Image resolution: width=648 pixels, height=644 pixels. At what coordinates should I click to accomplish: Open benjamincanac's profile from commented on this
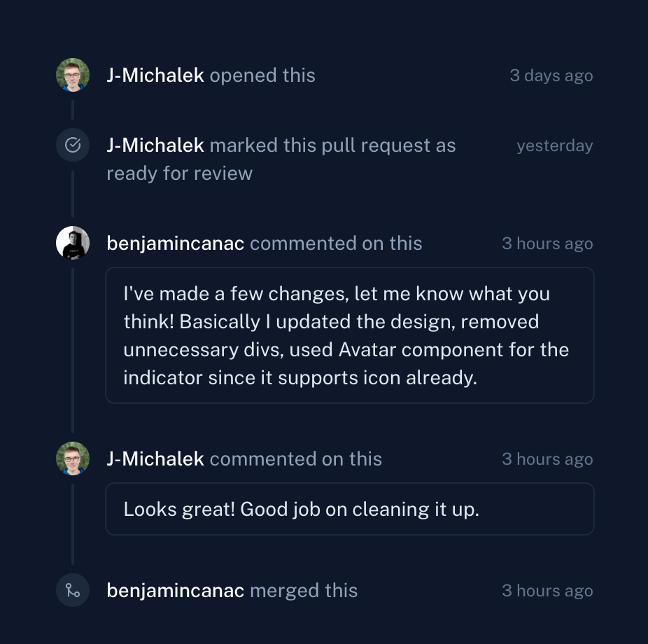point(175,244)
